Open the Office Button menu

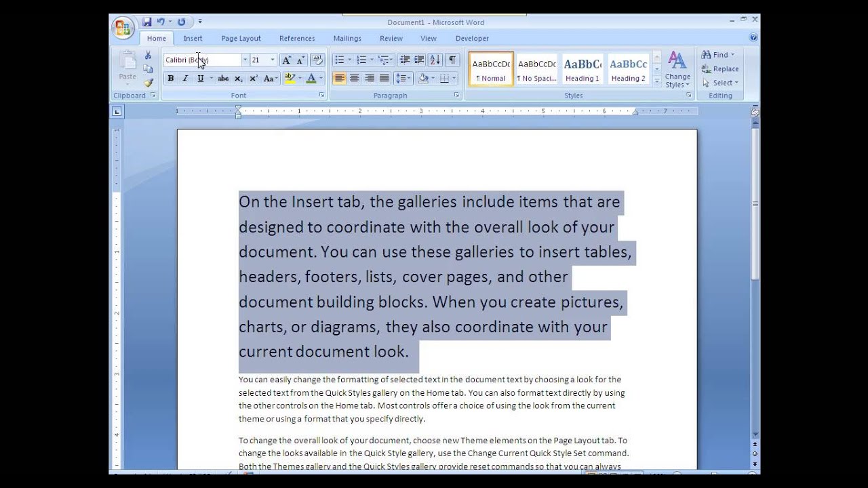coord(123,28)
